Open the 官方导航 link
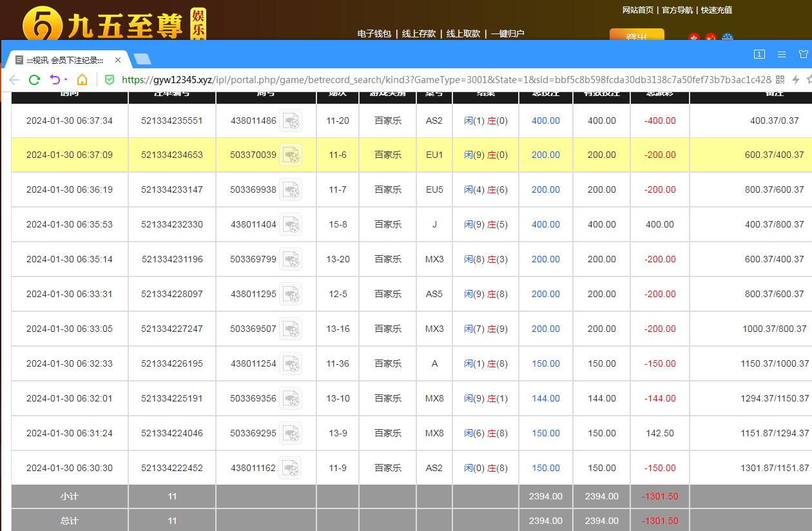 (x=677, y=10)
